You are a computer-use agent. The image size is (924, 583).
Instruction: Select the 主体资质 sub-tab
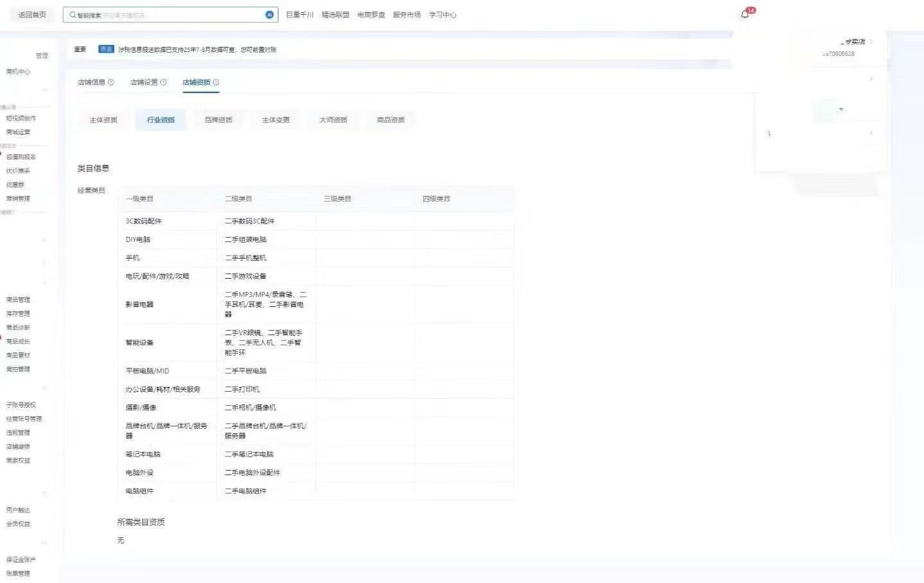point(103,120)
